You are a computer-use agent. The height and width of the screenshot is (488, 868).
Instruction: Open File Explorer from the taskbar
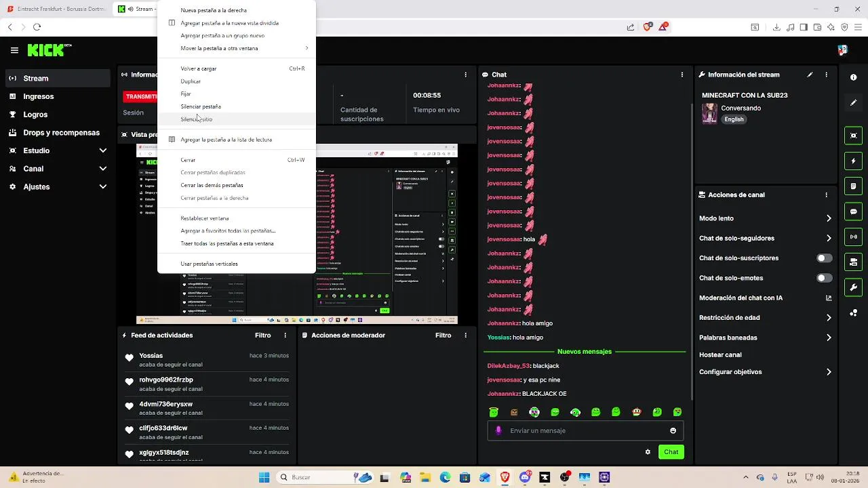click(x=425, y=477)
